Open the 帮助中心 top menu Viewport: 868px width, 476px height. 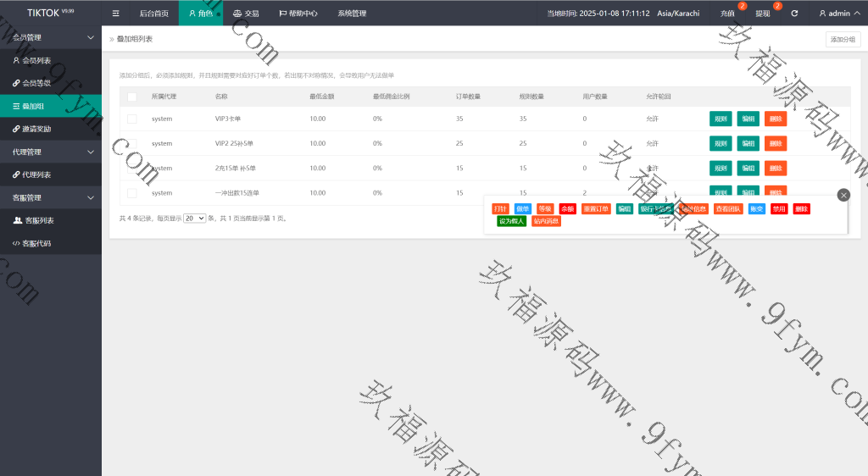[x=298, y=14]
